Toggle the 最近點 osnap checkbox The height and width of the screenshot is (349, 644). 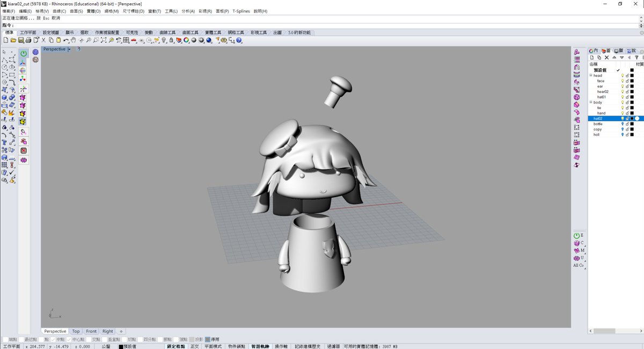tap(22, 339)
